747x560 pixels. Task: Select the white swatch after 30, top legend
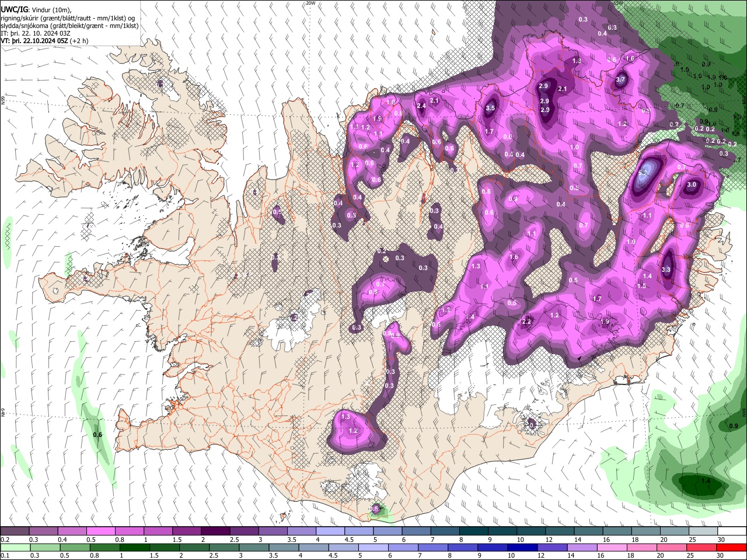[x=732, y=531]
